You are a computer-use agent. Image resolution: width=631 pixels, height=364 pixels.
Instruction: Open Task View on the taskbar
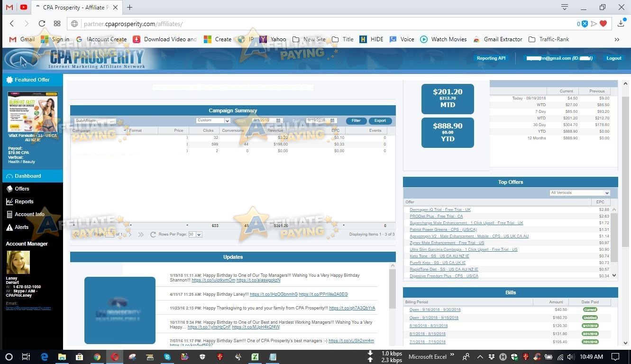pyautogui.click(x=26, y=356)
